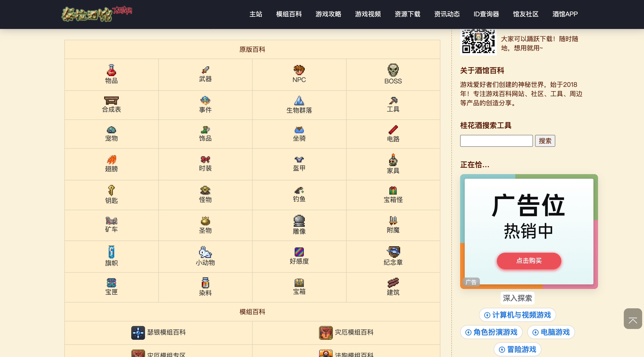Click the 宝箱怪 present icon

[393, 190]
